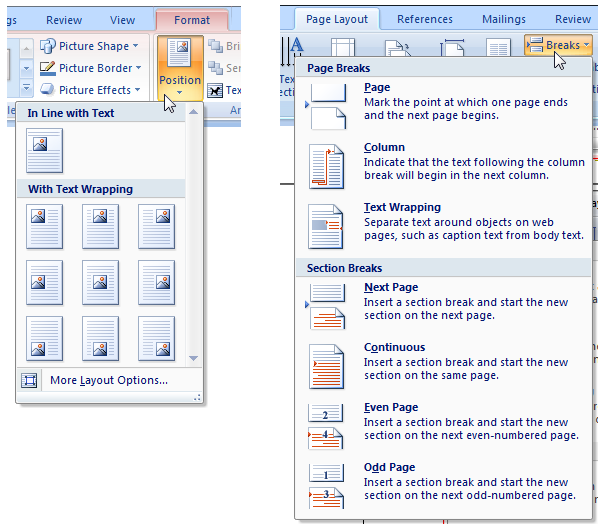Viewport: 605px width, 524px height.
Task: Select bottom-right text wrapping position
Action: coord(156,339)
